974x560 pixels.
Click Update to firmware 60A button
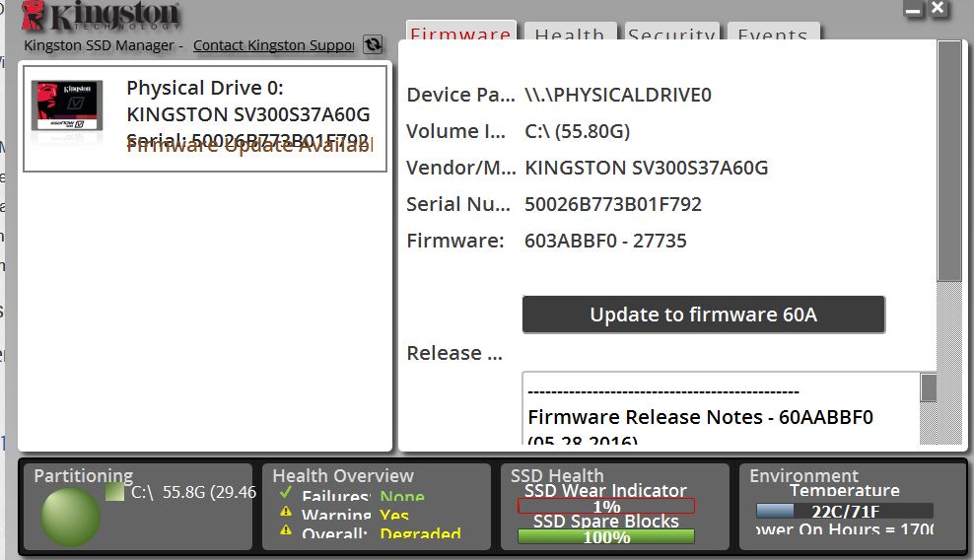703,315
